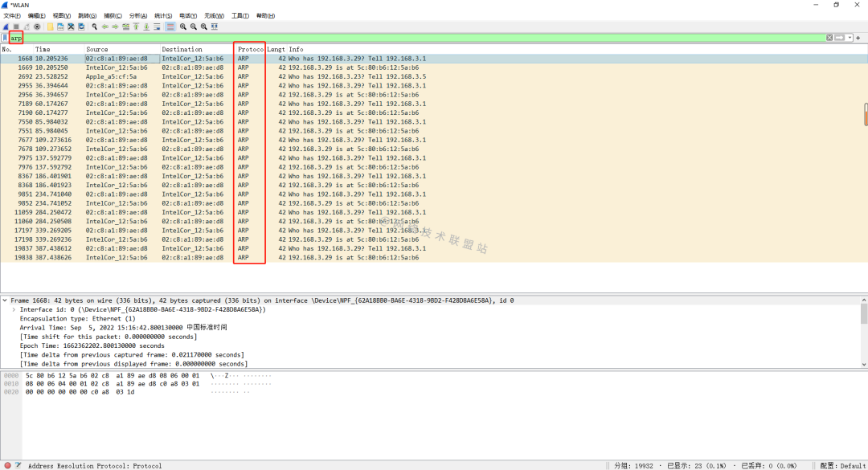
Task: Select the Epoch Time detail line
Action: click(x=92, y=345)
